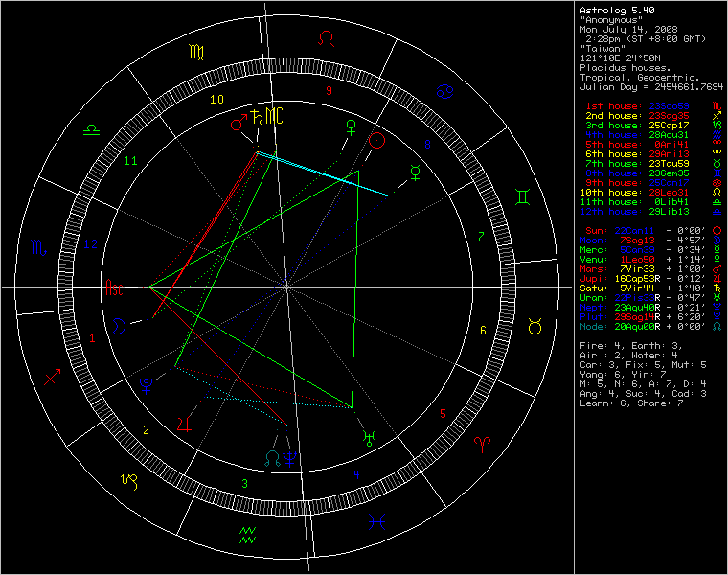Click the red Jupiter symbol in the chart
The height and width of the screenshot is (575, 728).
tap(184, 424)
